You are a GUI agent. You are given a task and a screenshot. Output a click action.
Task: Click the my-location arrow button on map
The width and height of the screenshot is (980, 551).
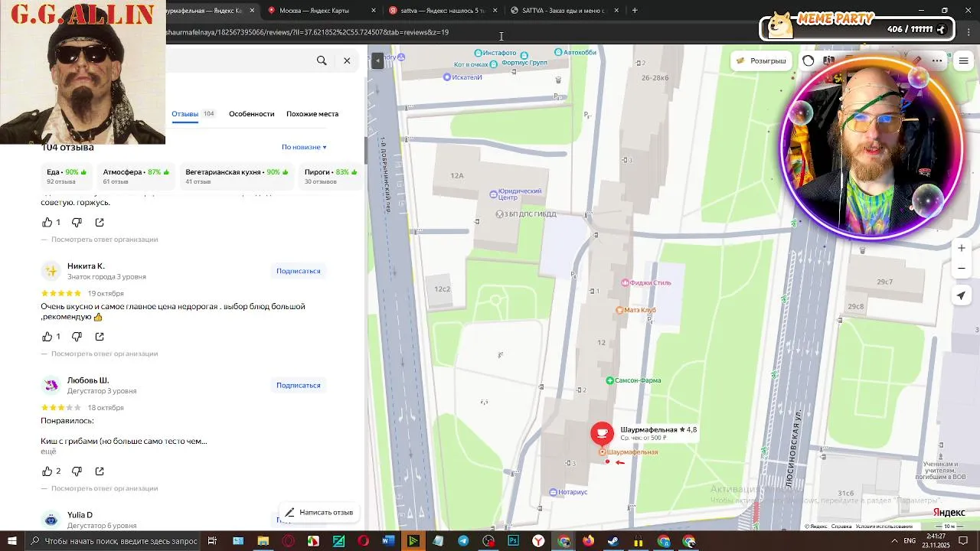point(962,295)
